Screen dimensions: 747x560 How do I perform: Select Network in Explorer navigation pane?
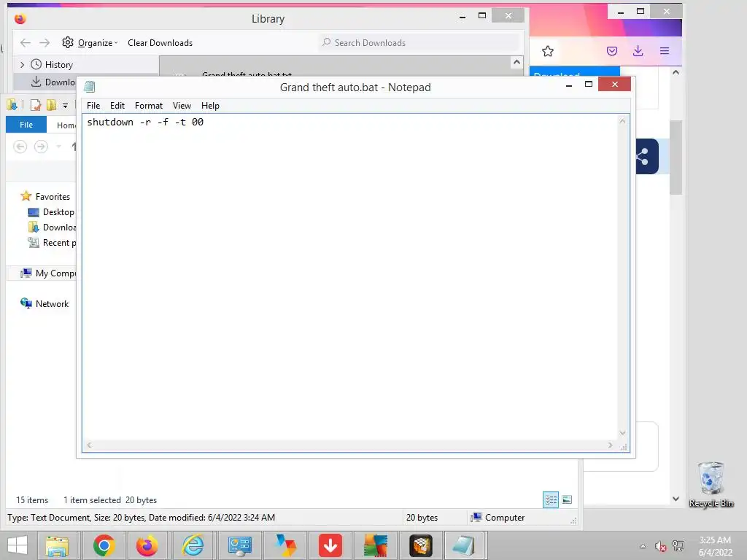click(44, 304)
